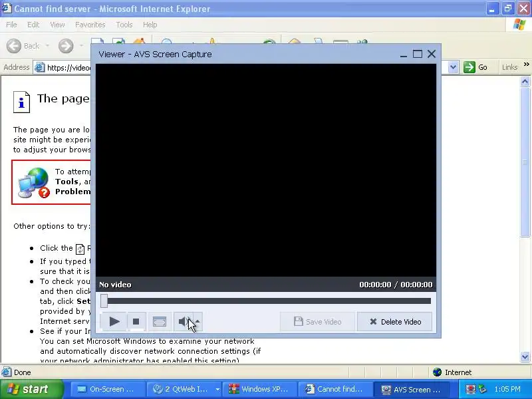Click the scroll down arrow in IE page
This screenshot has height=399, width=532.
[x=525, y=356]
